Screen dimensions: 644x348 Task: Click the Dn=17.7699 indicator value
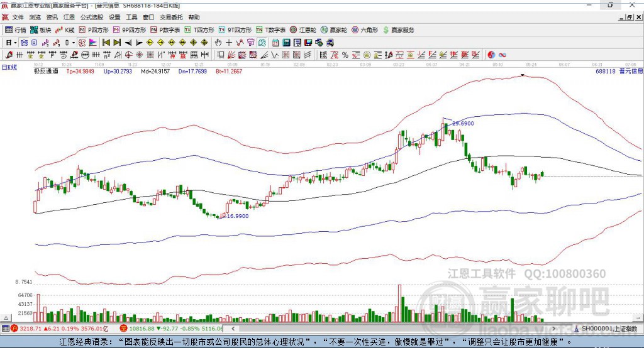click(x=192, y=72)
